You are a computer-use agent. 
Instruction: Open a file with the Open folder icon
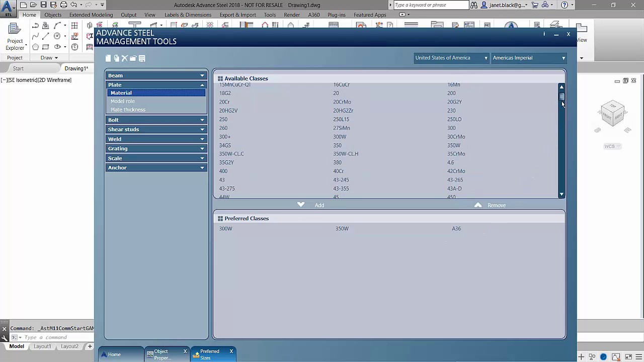tap(34, 5)
